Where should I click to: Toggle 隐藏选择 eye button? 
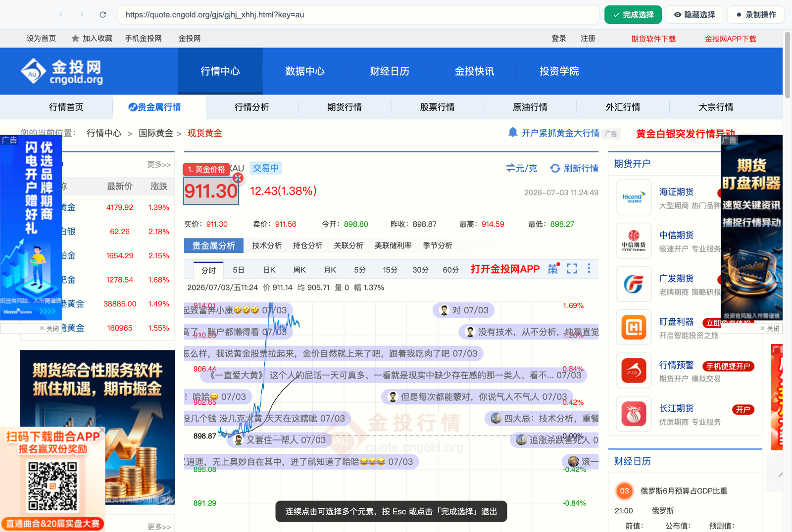(694, 15)
